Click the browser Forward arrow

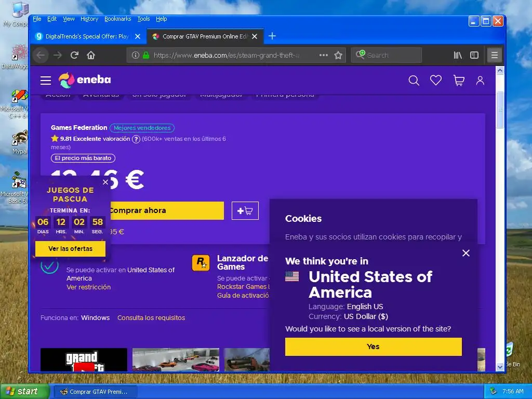point(58,55)
